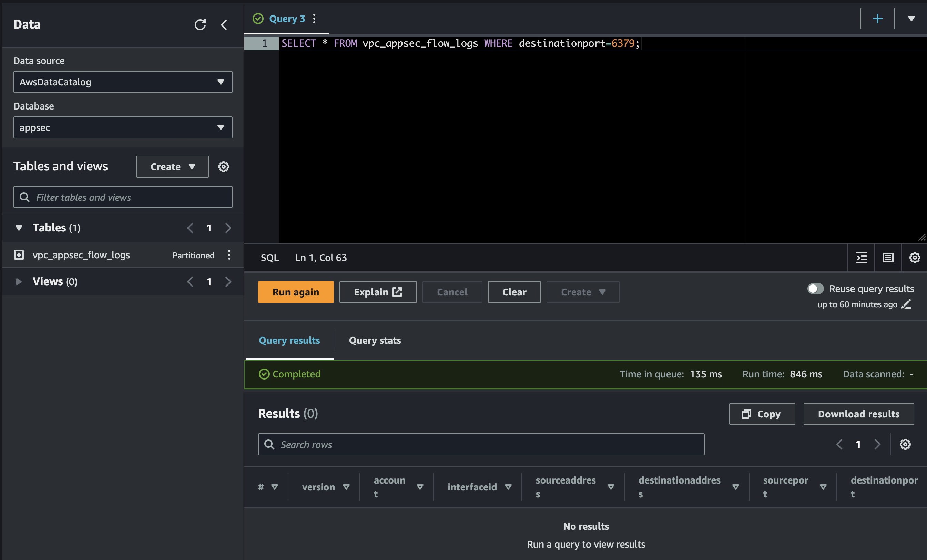
Task: Click the collapse sidebar arrow icon
Action: (x=224, y=23)
